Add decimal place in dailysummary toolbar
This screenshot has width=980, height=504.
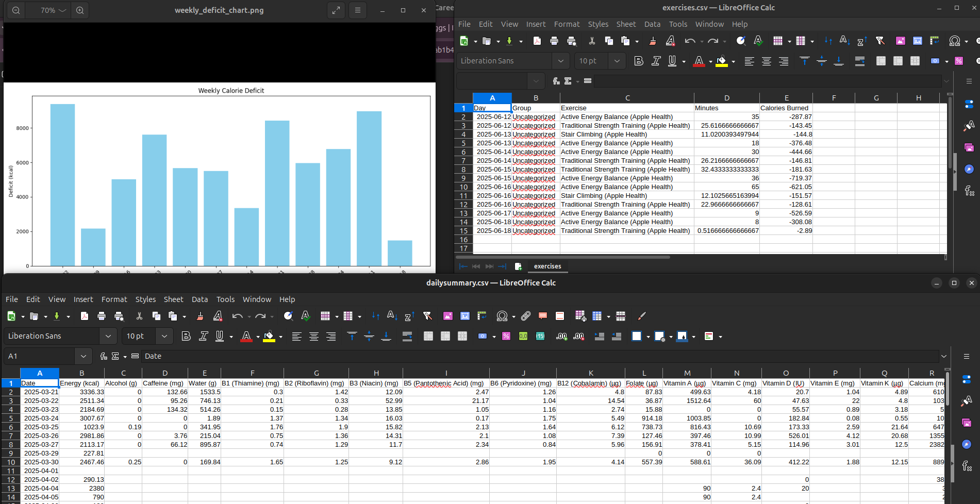tap(561, 336)
